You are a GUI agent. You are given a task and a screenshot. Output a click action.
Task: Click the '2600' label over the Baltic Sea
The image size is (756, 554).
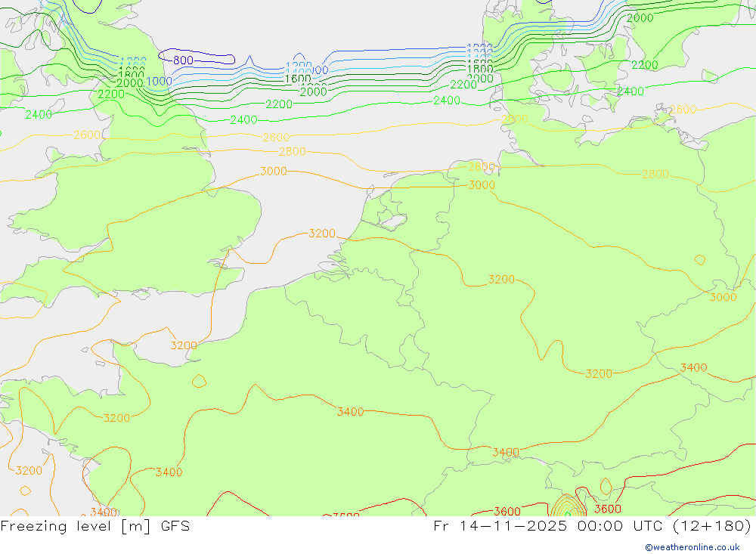(x=683, y=110)
